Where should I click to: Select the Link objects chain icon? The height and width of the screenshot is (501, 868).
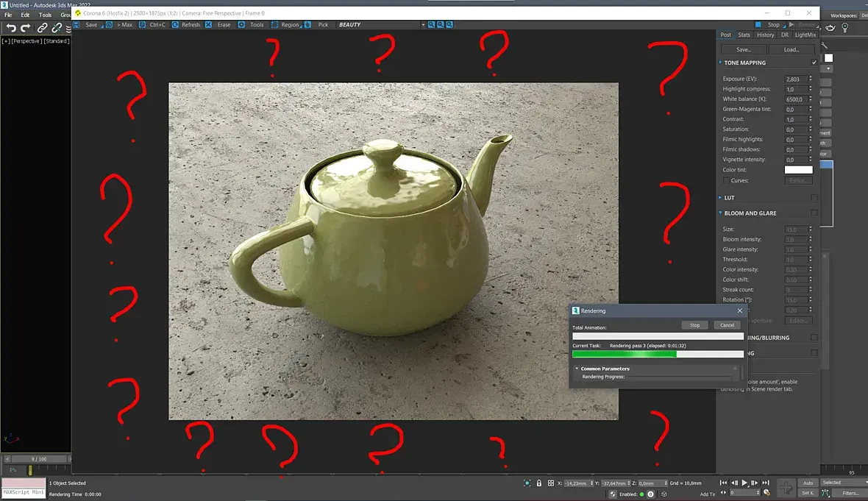tap(42, 28)
